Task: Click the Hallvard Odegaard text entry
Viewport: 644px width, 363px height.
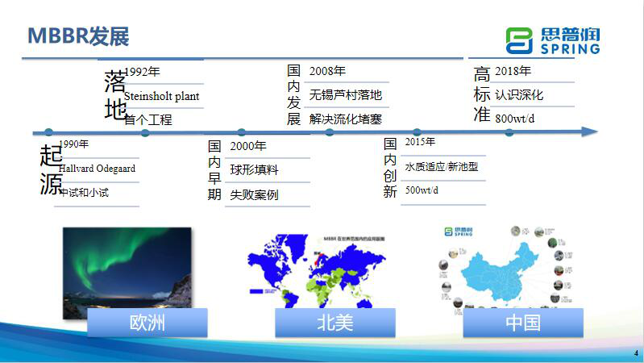Action: 97,169
